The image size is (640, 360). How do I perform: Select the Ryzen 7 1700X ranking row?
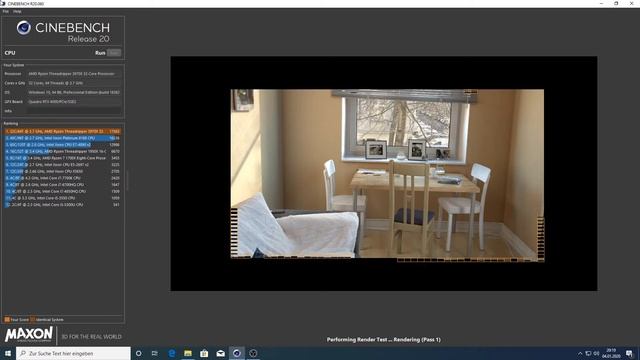coord(62,158)
